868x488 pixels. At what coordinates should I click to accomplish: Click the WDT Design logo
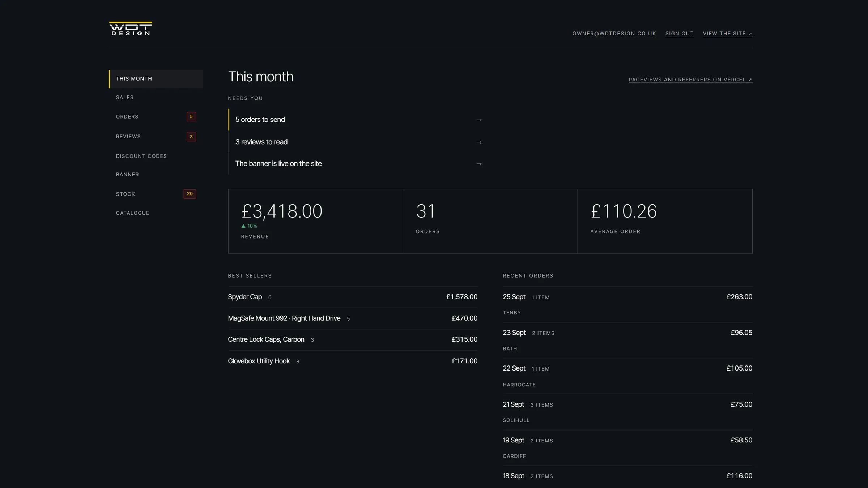point(131,29)
